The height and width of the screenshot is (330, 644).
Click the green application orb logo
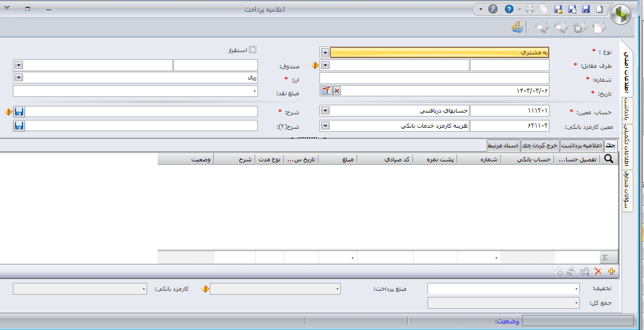pyautogui.click(x=622, y=15)
